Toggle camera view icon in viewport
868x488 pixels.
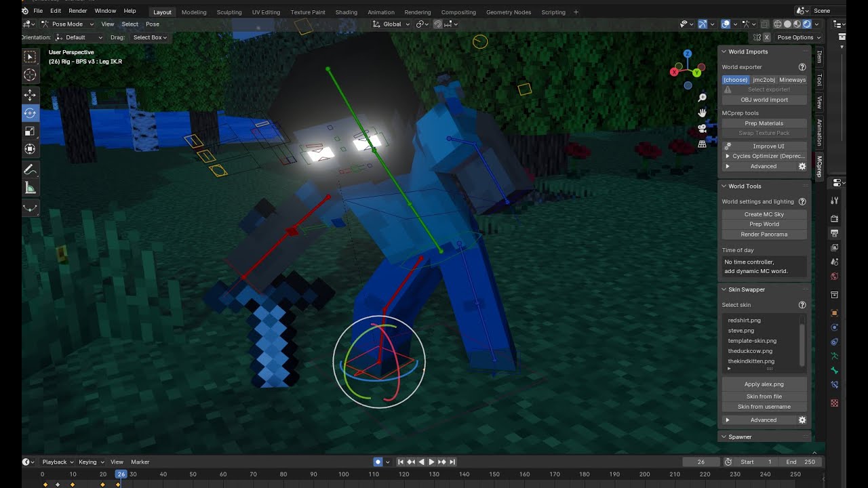pos(703,129)
